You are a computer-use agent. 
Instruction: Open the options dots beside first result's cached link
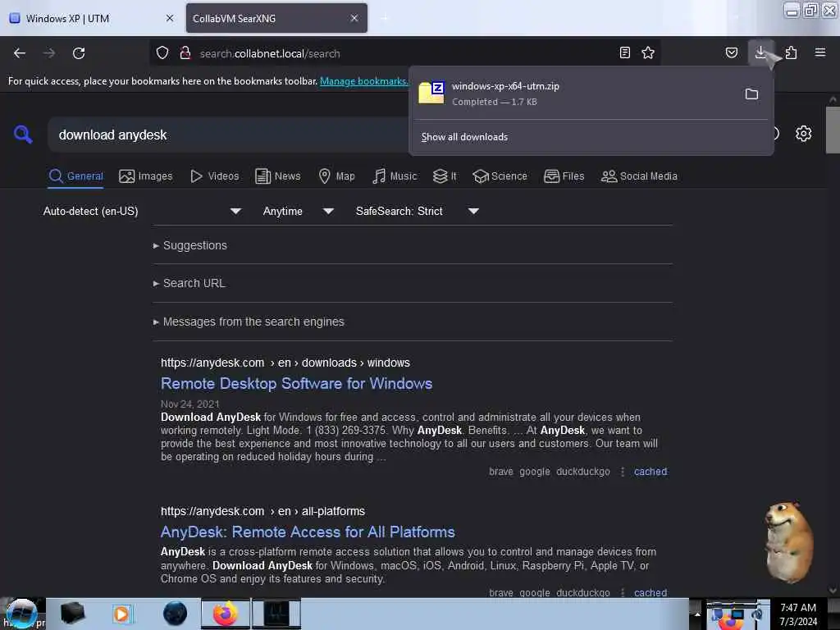pyautogui.click(x=623, y=472)
